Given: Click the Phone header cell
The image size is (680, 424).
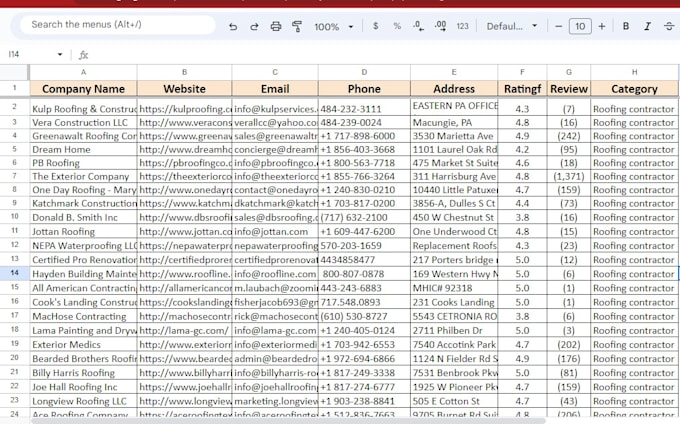Looking at the screenshot, I should pyautogui.click(x=364, y=88).
